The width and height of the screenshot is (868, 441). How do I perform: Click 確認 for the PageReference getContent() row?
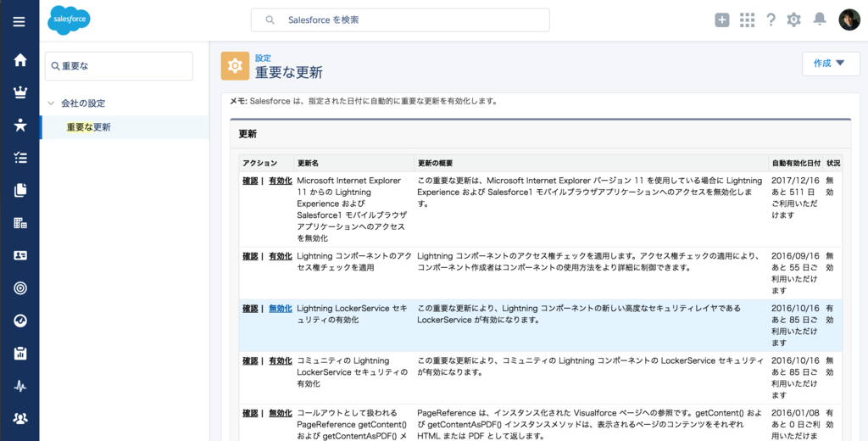[250, 413]
